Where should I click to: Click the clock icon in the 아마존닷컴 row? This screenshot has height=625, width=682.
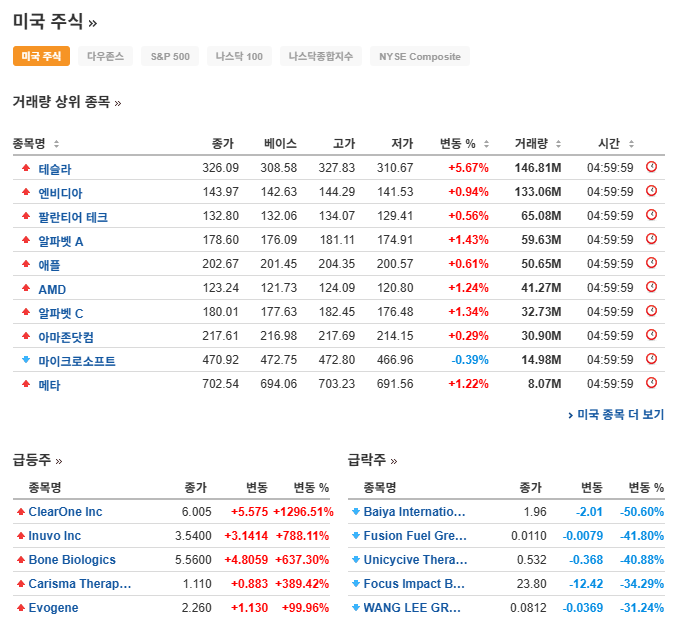pyautogui.click(x=651, y=334)
